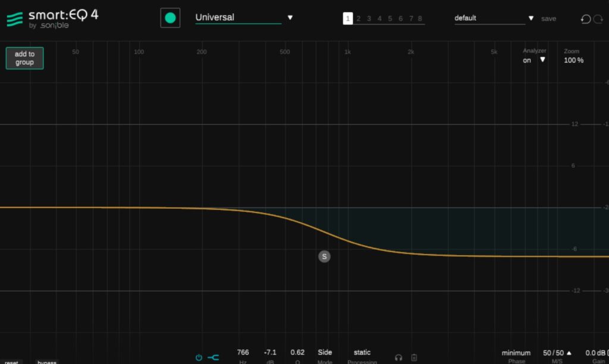This screenshot has width=609, height=364.
Task: Toggle the Analyzer on setting
Action: (x=534, y=60)
